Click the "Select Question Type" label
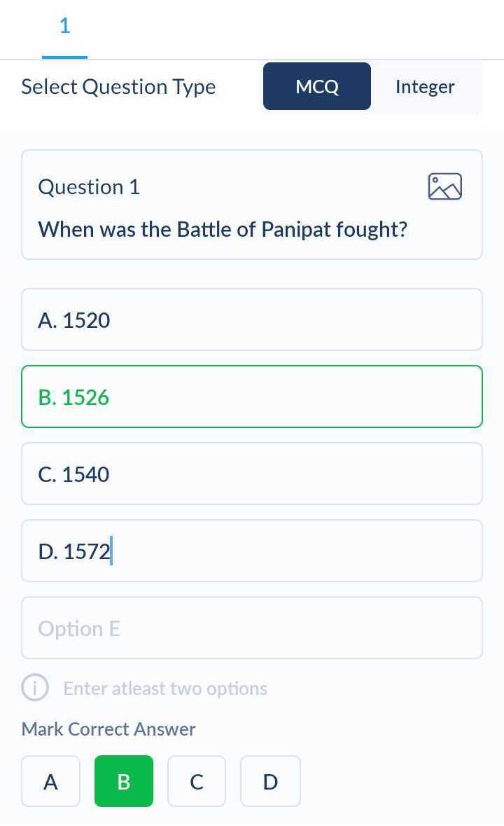This screenshot has height=826, width=504. pos(118,87)
